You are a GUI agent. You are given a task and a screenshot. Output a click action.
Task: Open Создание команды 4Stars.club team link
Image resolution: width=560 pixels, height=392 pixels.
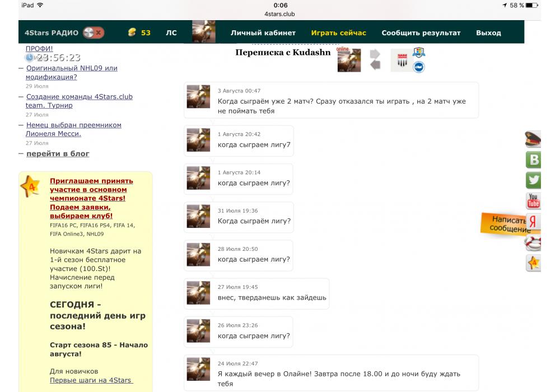tap(79, 101)
